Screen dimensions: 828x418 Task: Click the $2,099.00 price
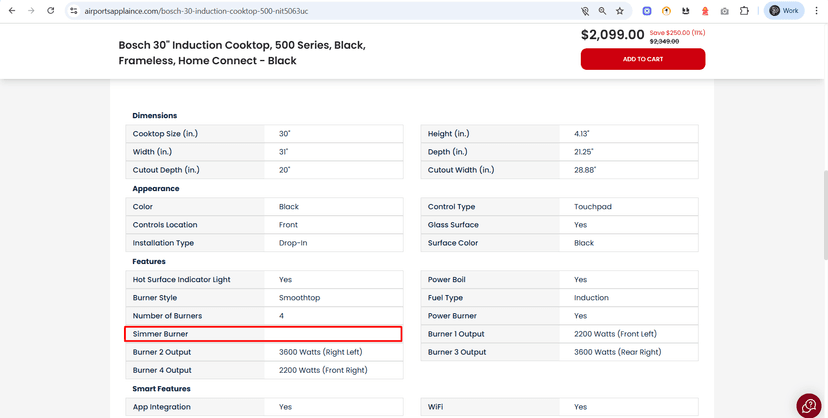(612, 35)
